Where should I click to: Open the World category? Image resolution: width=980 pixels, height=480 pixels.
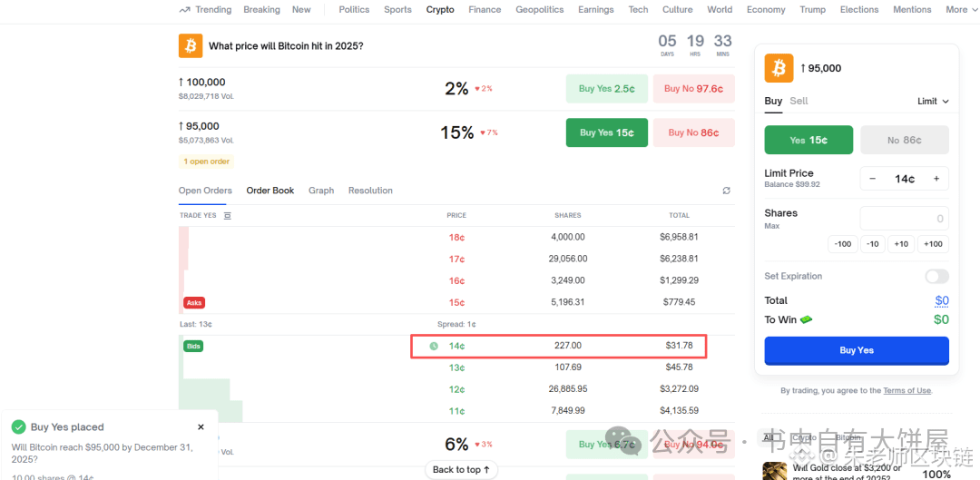pos(720,9)
